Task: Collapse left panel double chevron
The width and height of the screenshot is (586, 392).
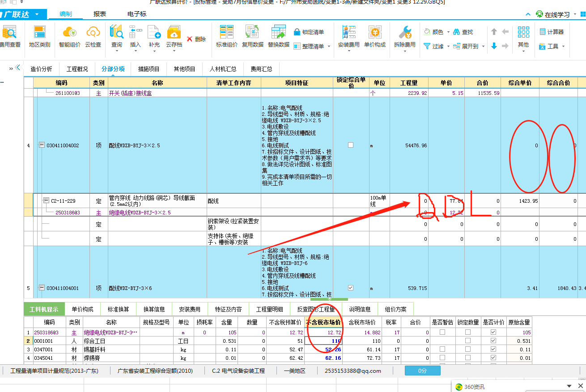Action: pos(18,68)
